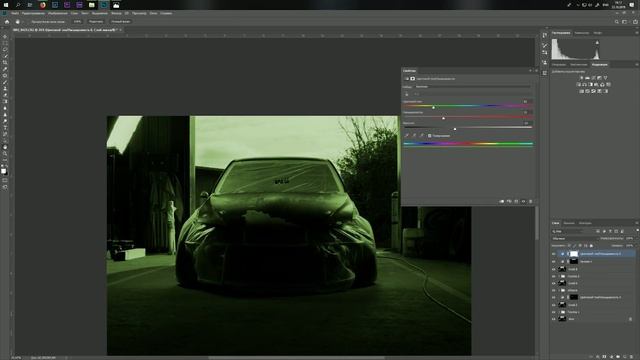The width and height of the screenshot is (640, 360).
Task: Add a Curves adjustment
Action: tap(593, 78)
